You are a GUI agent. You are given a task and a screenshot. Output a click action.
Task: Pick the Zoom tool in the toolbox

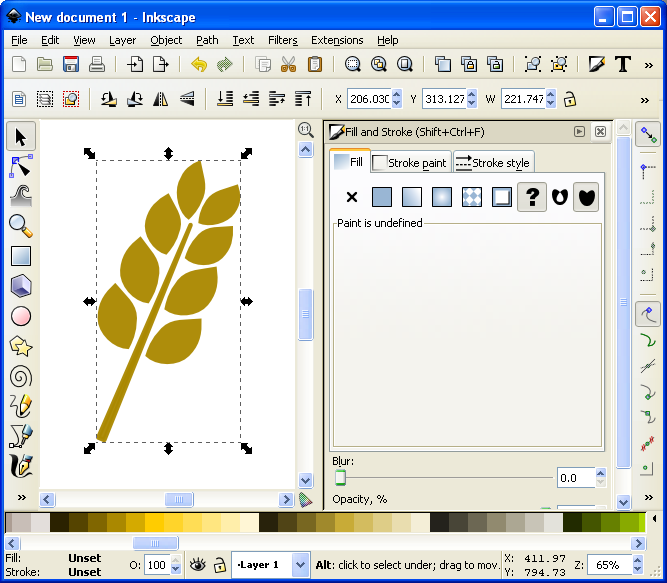tap(21, 226)
